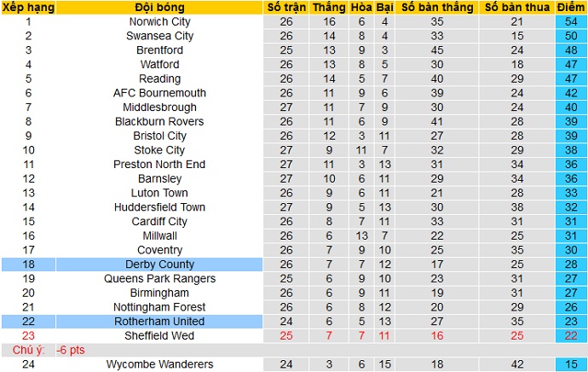Click the Đội bóng column header
Image resolution: width=588 pixels, height=372 pixels.
point(160,8)
